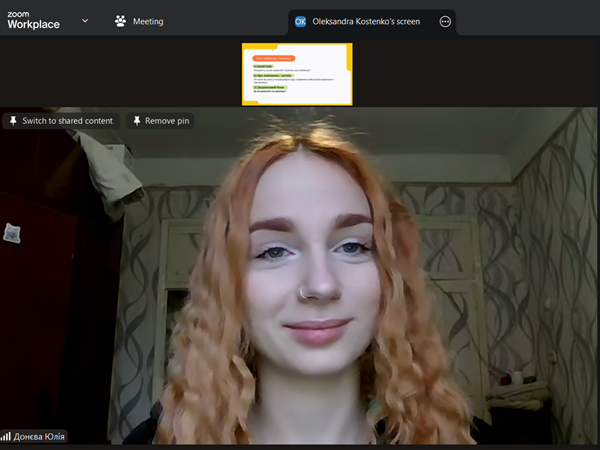Open the shared screen thumbnail preview
The width and height of the screenshot is (600, 450).
click(x=297, y=74)
